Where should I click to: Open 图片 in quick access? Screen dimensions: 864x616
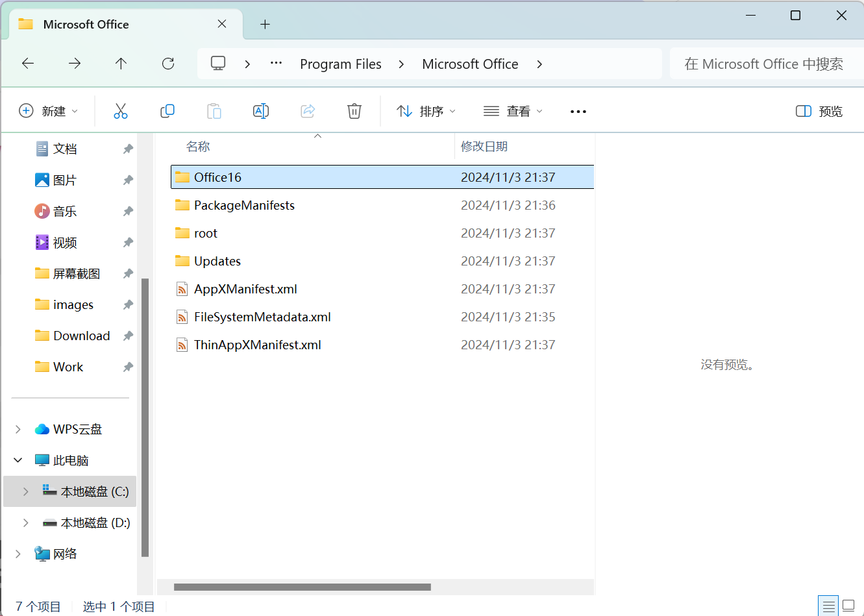click(65, 180)
